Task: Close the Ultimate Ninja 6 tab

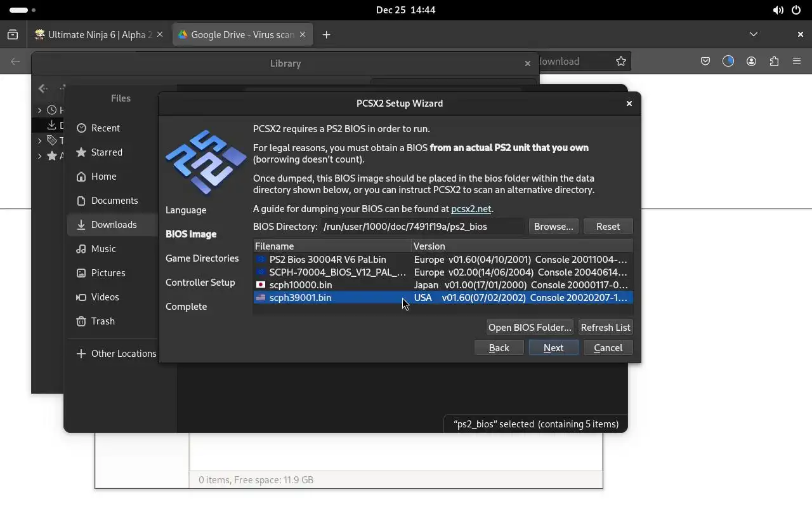Action: pos(160,34)
